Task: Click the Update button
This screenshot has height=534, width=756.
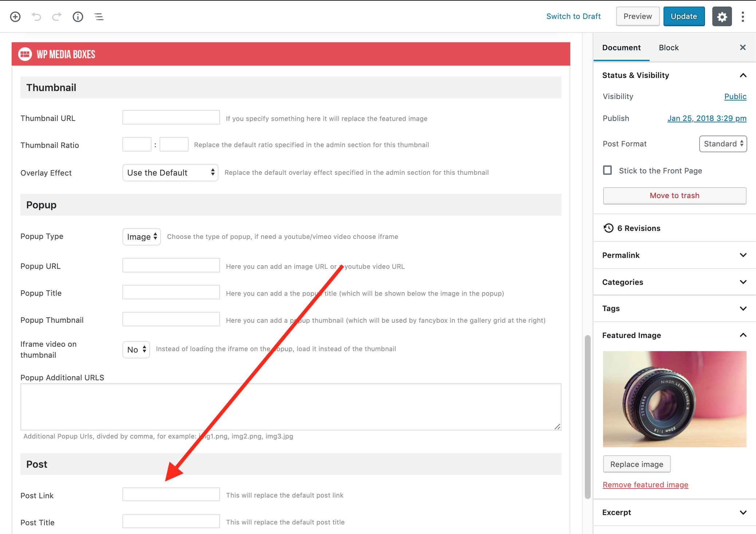Action: tap(684, 17)
